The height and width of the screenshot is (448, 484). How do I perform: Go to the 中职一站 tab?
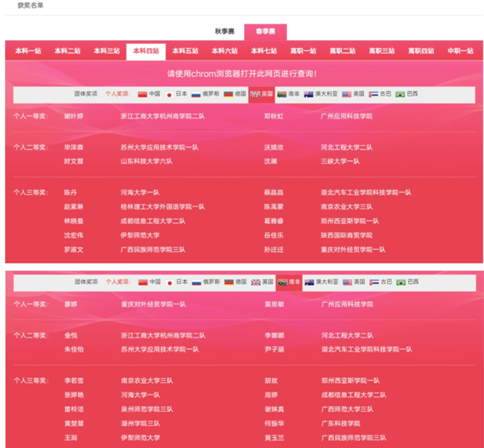point(460,51)
